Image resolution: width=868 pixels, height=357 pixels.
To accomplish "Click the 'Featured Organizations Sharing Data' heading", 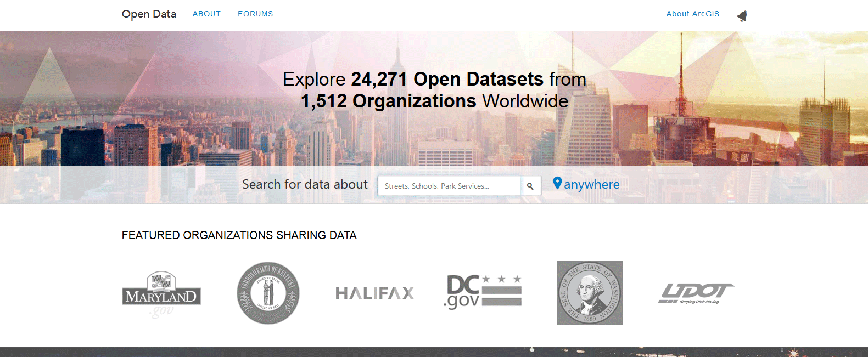I will point(239,235).
